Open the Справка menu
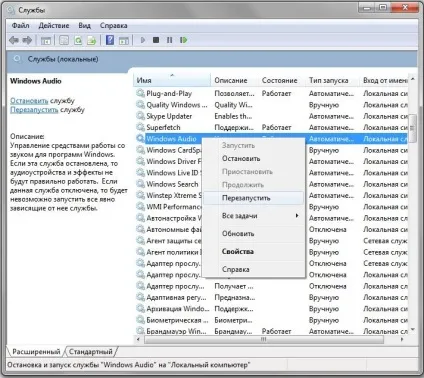Screen dimensions: 424x378 click(113, 26)
